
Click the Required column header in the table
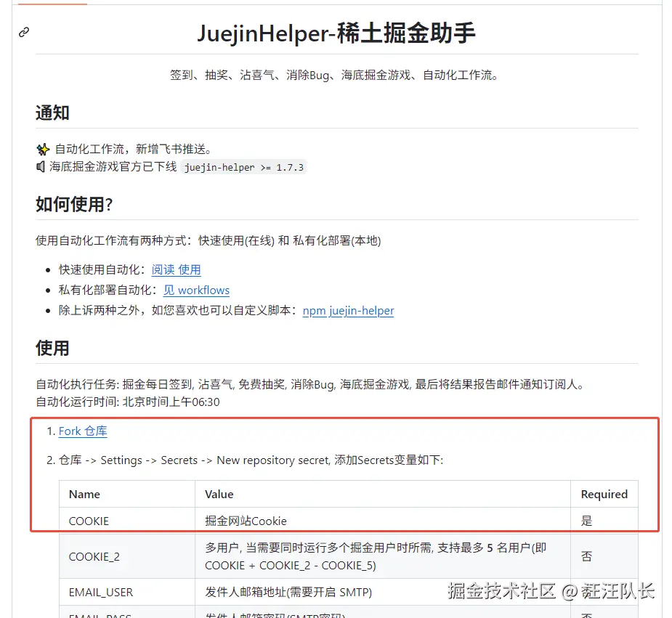click(604, 494)
